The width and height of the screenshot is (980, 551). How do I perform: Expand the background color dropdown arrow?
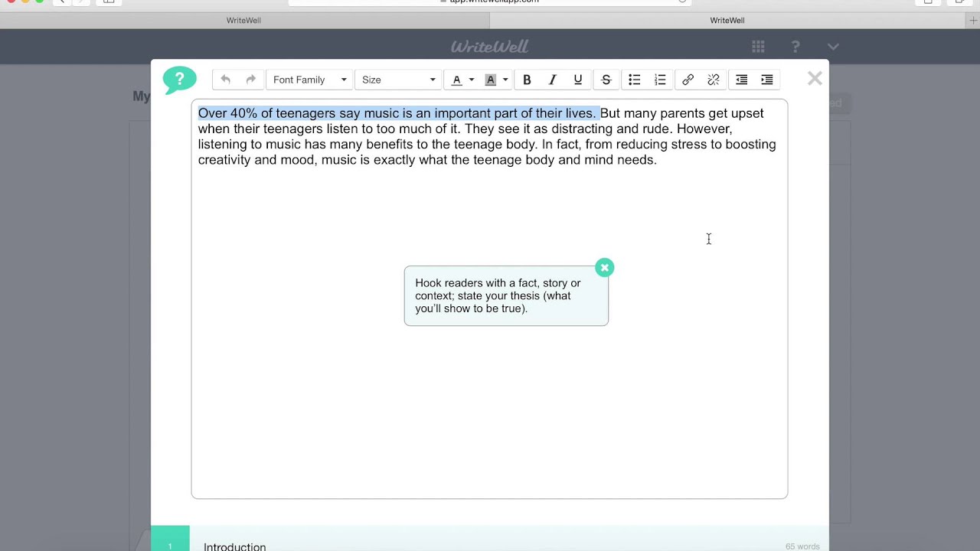tap(505, 80)
